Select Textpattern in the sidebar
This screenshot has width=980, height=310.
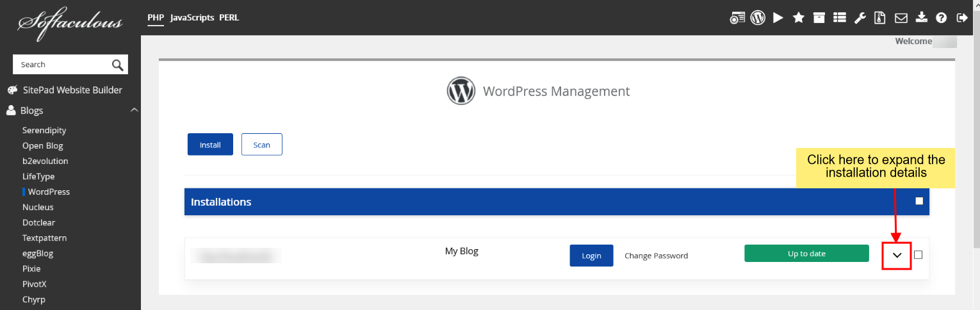click(x=45, y=238)
